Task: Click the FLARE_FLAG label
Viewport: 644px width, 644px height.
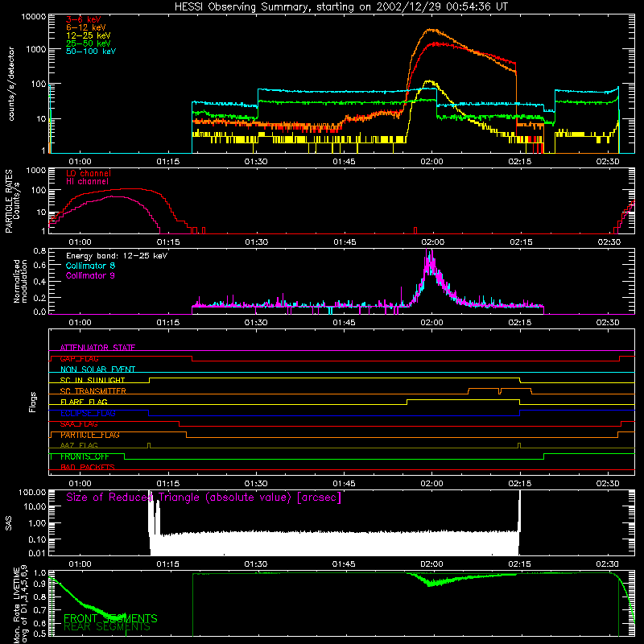Action: pyautogui.click(x=84, y=402)
